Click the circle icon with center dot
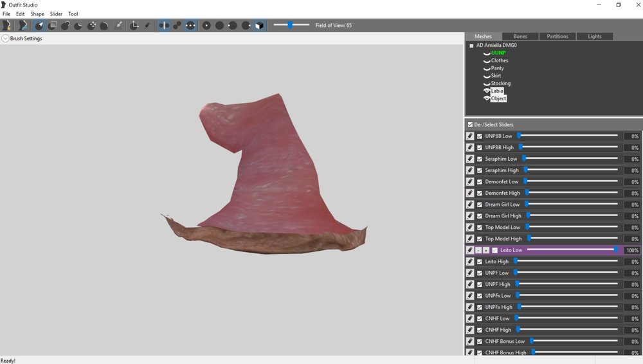643x364 pixels. pyautogui.click(x=206, y=26)
